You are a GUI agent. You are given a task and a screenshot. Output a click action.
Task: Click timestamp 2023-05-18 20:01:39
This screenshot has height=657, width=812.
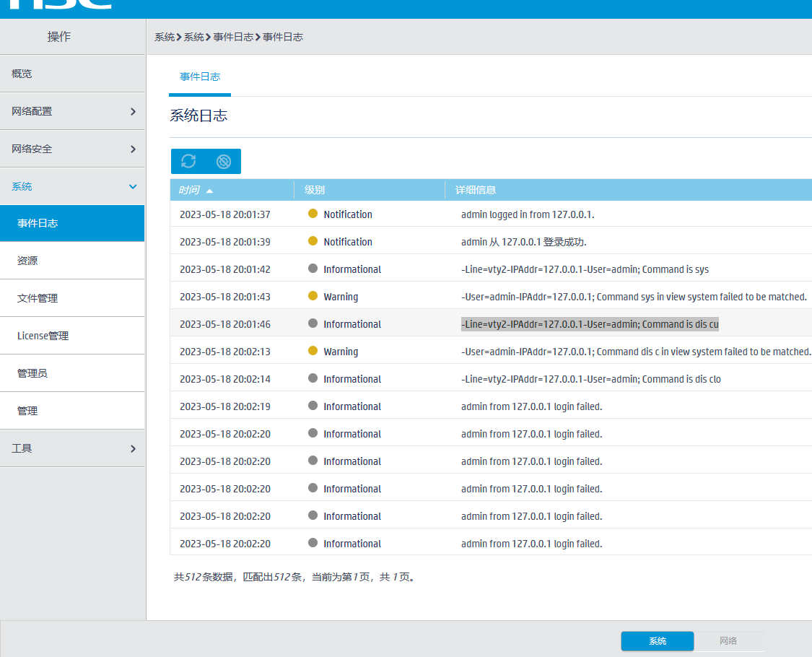[x=225, y=242]
